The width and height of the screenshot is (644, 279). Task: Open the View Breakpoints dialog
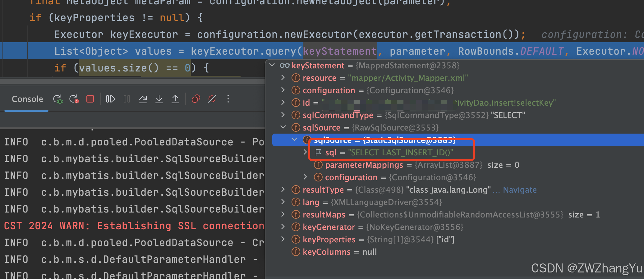[x=196, y=99]
